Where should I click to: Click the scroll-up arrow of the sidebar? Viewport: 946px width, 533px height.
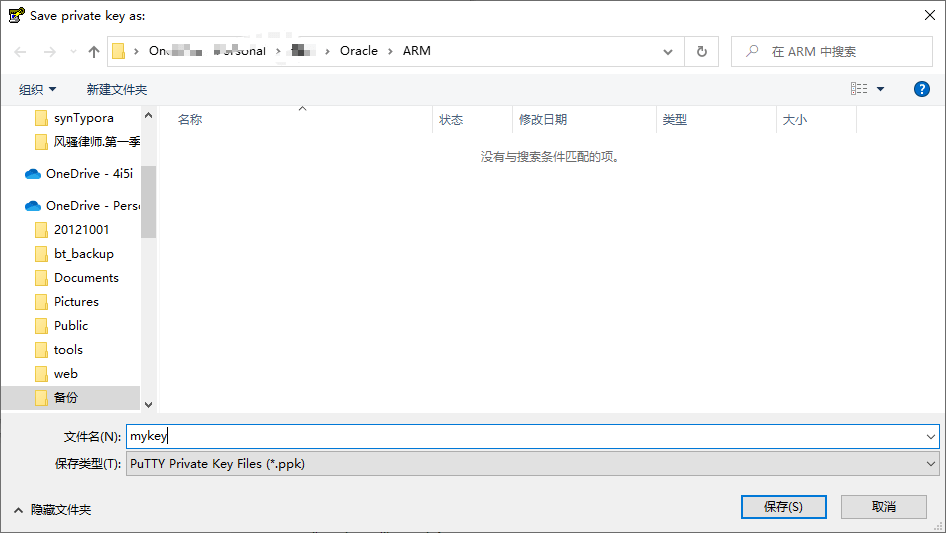coord(148,115)
